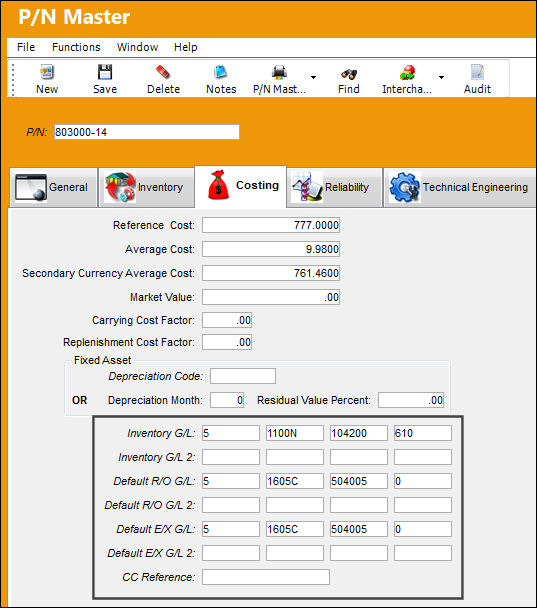Click Inventory G/L field containing 1100N
537x608 pixels.
[295, 433]
